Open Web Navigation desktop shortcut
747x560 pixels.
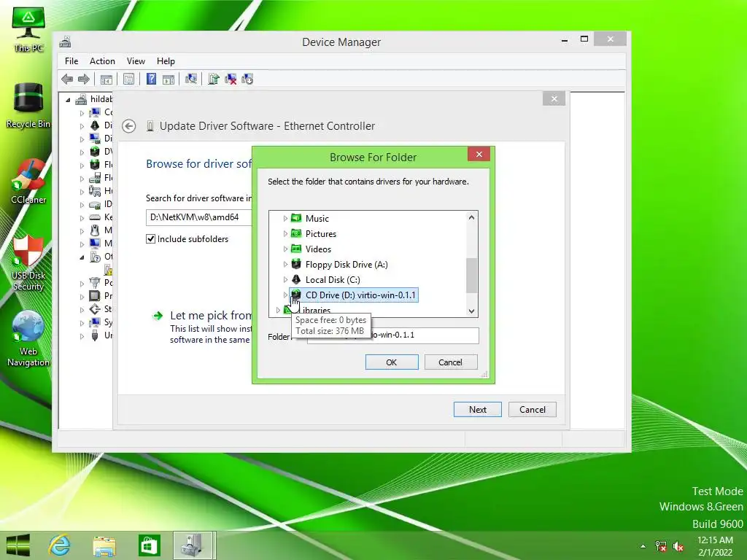[x=28, y=338]
